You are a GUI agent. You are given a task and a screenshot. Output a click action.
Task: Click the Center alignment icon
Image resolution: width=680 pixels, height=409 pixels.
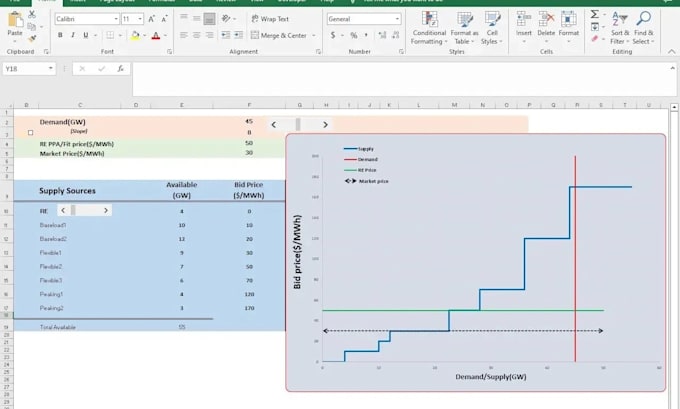[x=196, y=35]
